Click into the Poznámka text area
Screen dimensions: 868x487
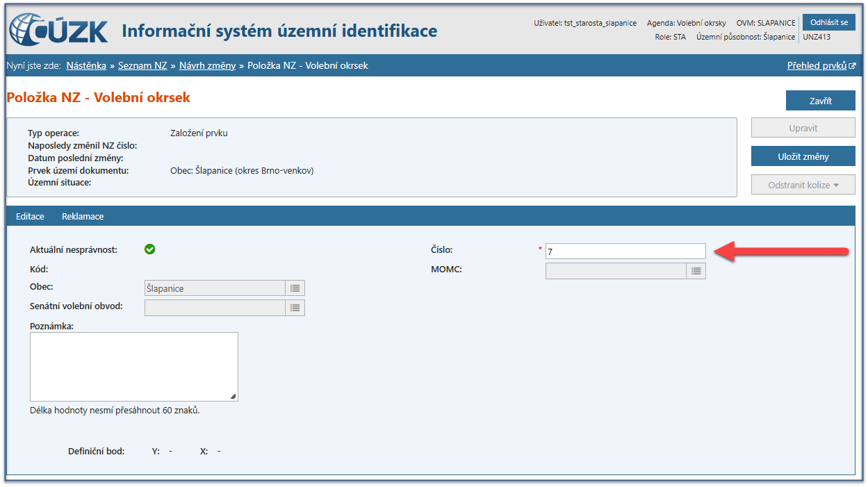[x=133, y=366]
